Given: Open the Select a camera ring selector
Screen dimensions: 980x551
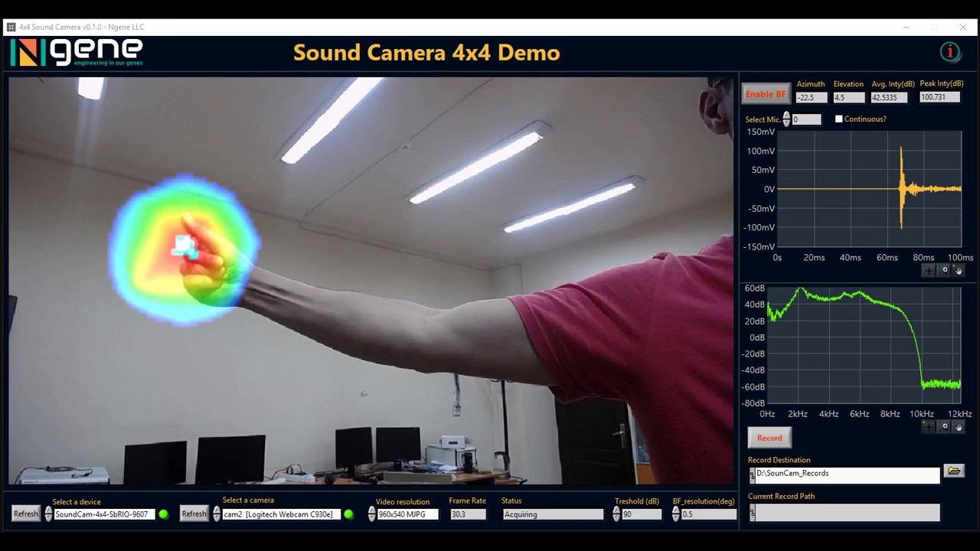Looking at the screenshot, I should (217, 514).
